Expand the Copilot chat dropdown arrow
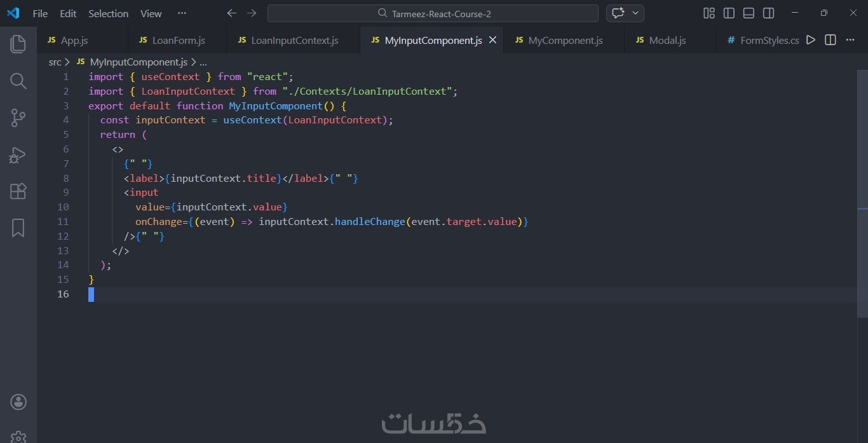Viewport: 868px width, 443px height. [635, 13]
